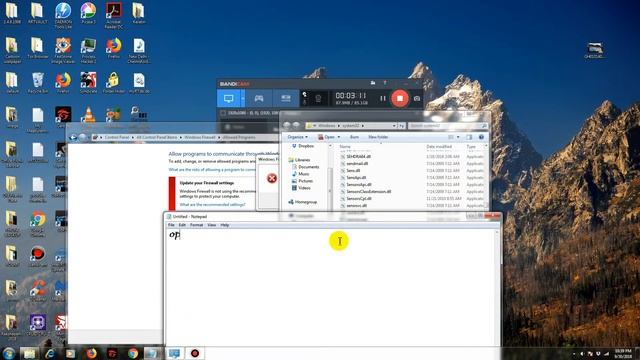Stop the Bandicam recording

400,98
